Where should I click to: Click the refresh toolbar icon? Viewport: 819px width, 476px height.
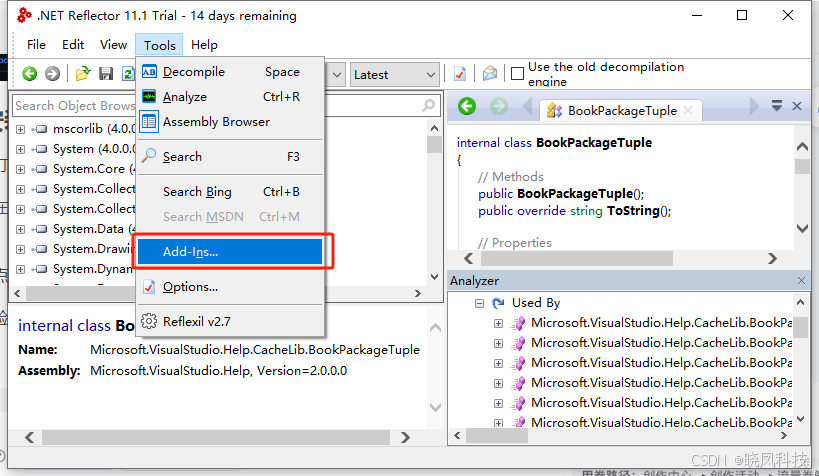tap(128, 74)
